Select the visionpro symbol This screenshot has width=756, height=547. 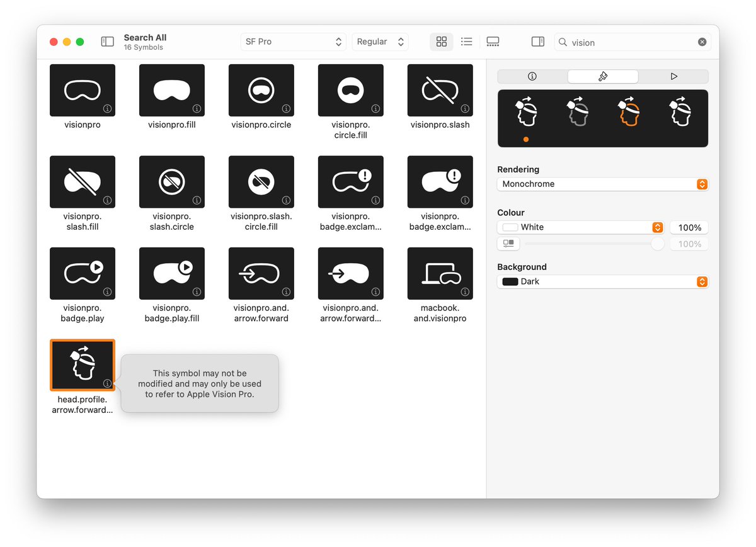[83, 90]
